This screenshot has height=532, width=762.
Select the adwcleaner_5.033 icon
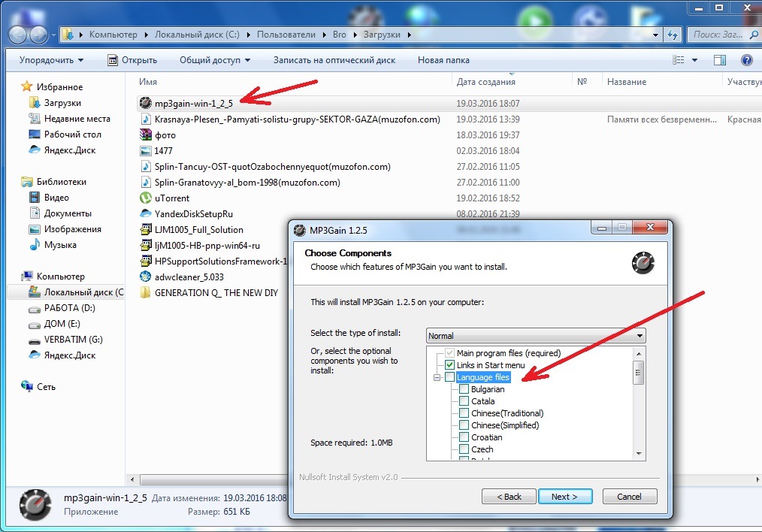(x=145, y=277)
